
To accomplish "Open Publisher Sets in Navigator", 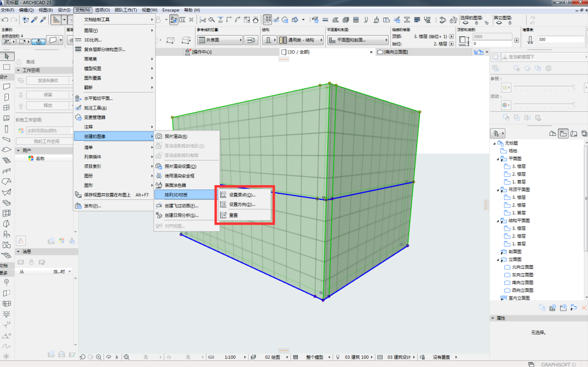I will click(584, 133).
